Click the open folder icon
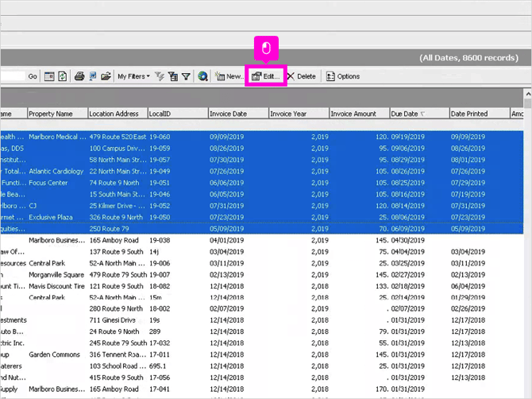The width and height of the screenshot is (532, 399). [106, 76]
